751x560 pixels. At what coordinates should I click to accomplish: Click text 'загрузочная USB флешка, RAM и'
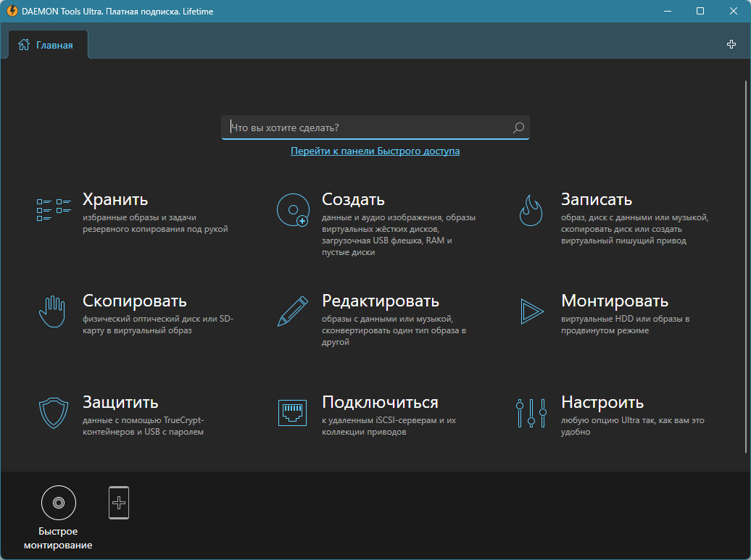(387, 241)
